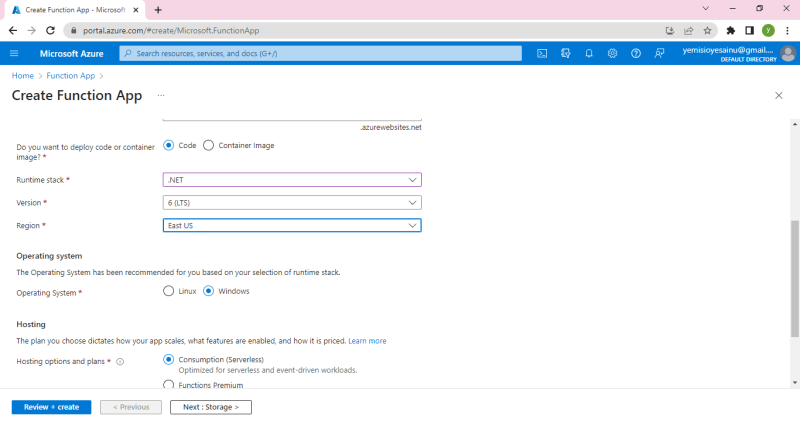
Task: Open portal settings gear
Action: click(x=612, y=53)
